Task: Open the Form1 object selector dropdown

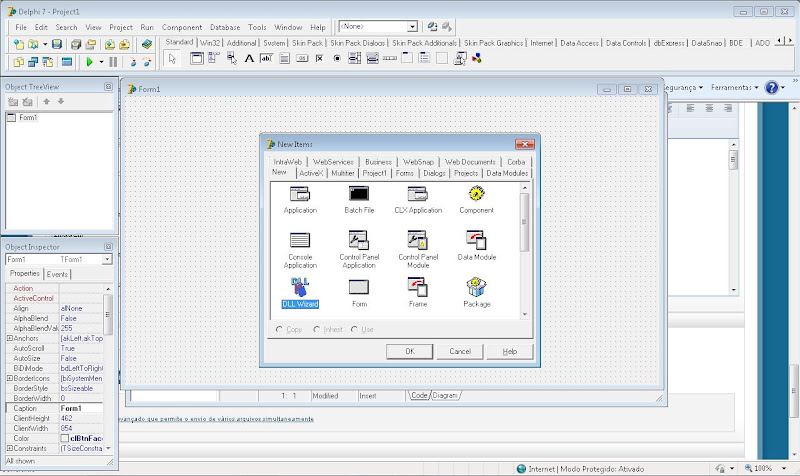Action: (x=107, y=260)
